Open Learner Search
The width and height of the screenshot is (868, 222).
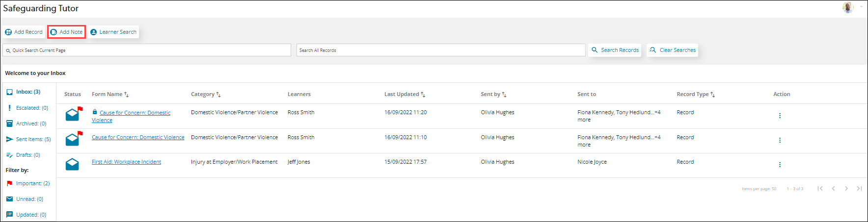[113, 32]
